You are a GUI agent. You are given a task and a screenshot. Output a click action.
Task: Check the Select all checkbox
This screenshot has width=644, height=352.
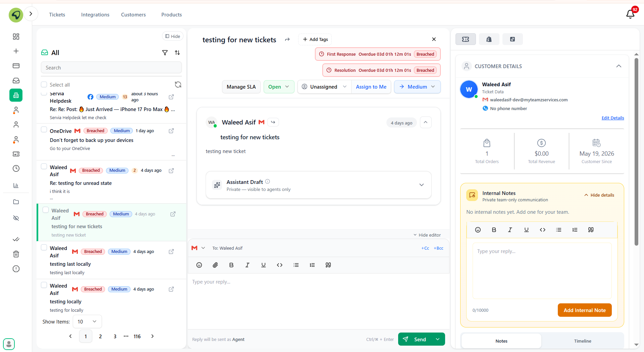[44, 85]
